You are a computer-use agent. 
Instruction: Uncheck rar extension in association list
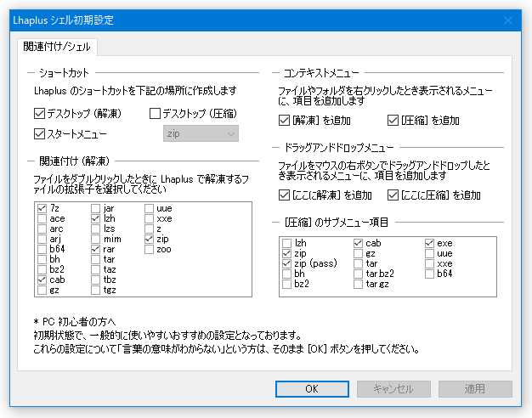point(96,249)
